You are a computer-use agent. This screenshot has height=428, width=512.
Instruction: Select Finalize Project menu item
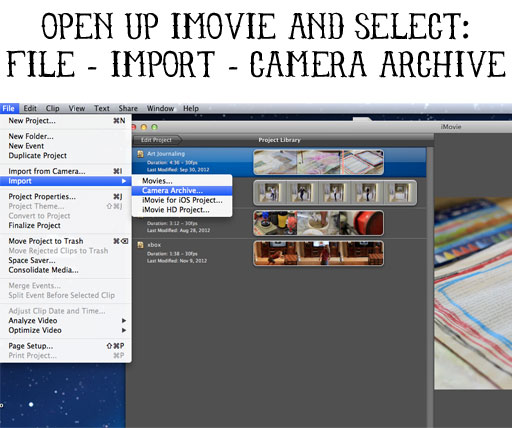(x=66, y=226)
